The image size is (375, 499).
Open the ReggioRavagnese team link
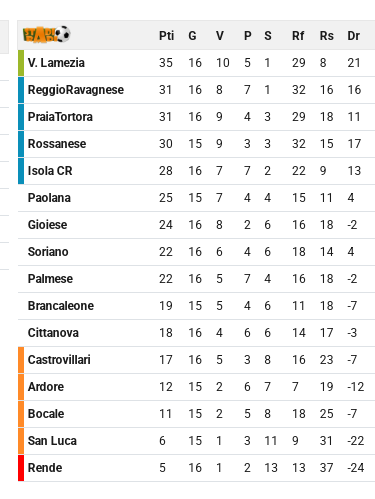tap(76, 90)
